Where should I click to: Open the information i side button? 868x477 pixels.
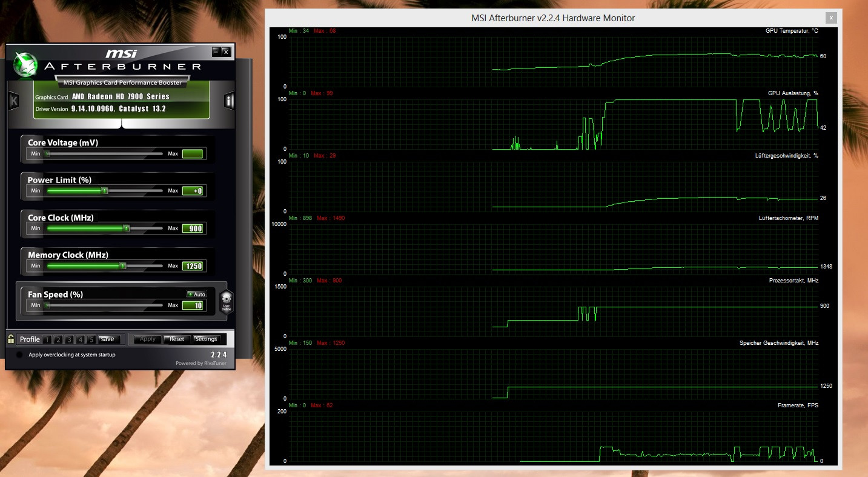230,101
